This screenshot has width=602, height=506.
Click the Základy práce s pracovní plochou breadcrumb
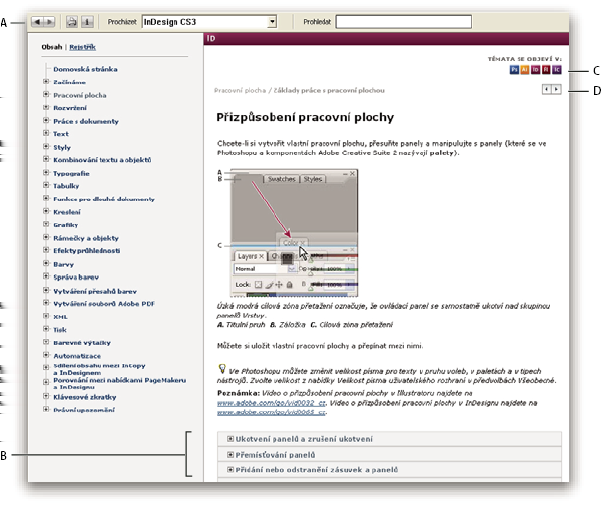coord(329,90)
